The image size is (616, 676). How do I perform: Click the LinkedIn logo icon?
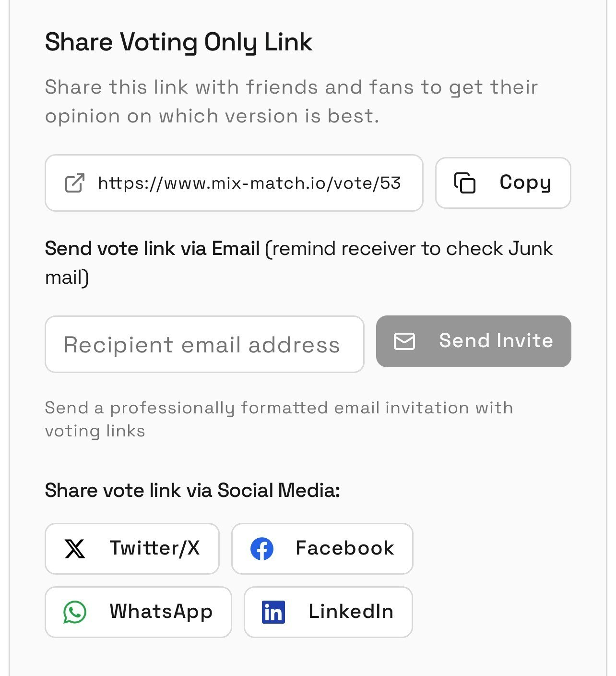(x=273, y=612)
